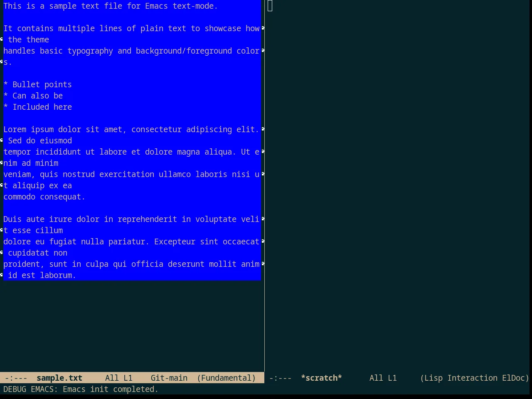Click the right-fringe wrap arrow on 'Duis aute' line
This screenshot has width=532, height=399.
click(263, 219)
